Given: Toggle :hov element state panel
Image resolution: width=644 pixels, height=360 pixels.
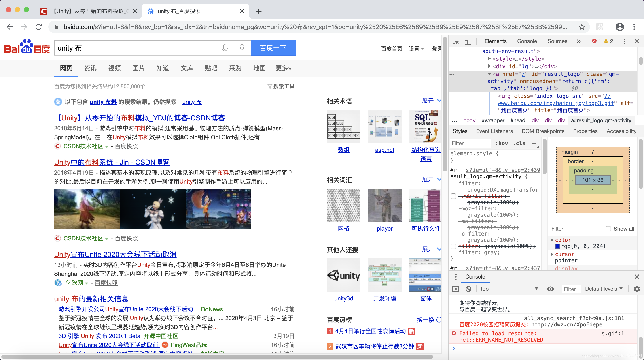Looking at the screenshot, I should point(502,143).
